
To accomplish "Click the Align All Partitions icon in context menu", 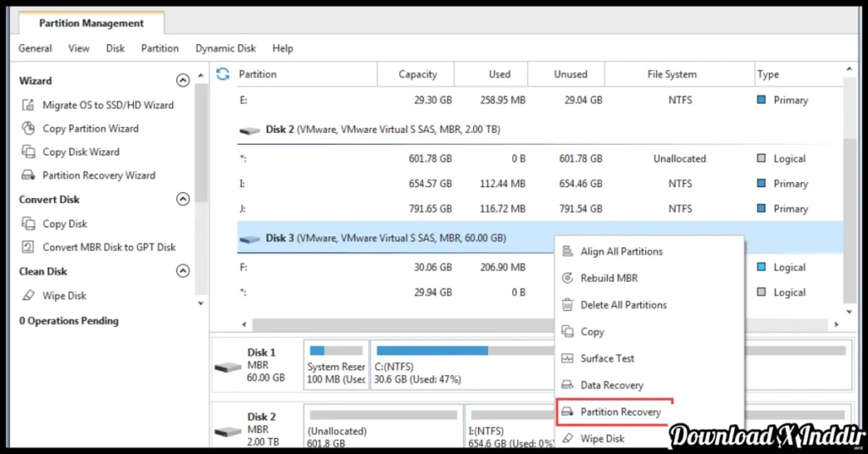I will coord(567,252).
